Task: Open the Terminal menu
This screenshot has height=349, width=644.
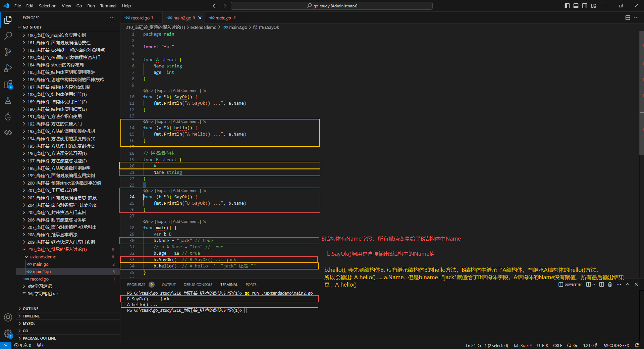Action: click(x=108, y=6)
